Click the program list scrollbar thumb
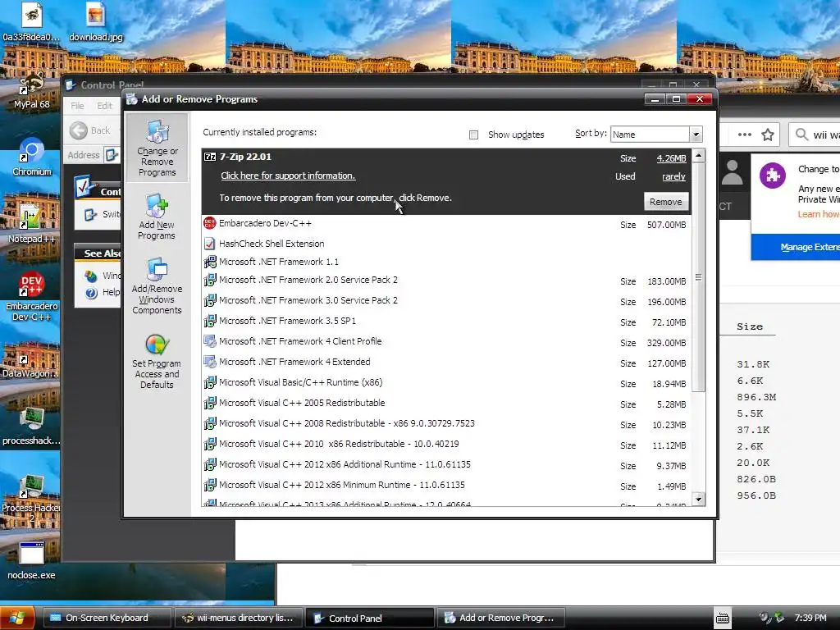Image resolution: width=840 pixels, height=630 pixels. click(698, 277)
